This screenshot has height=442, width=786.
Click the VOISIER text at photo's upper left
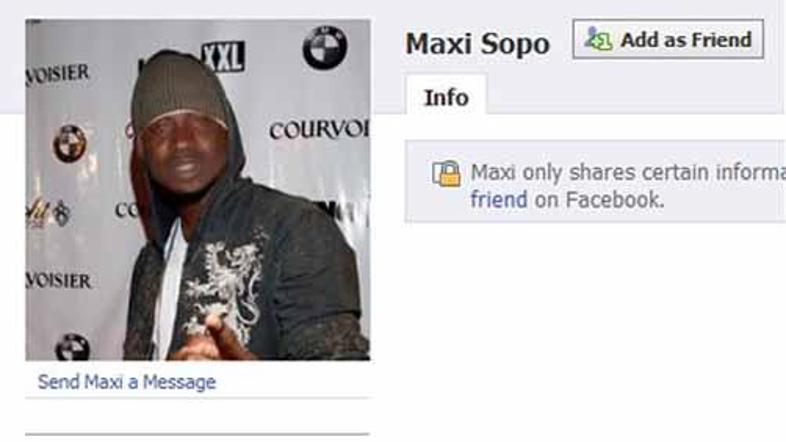[58, 75]
